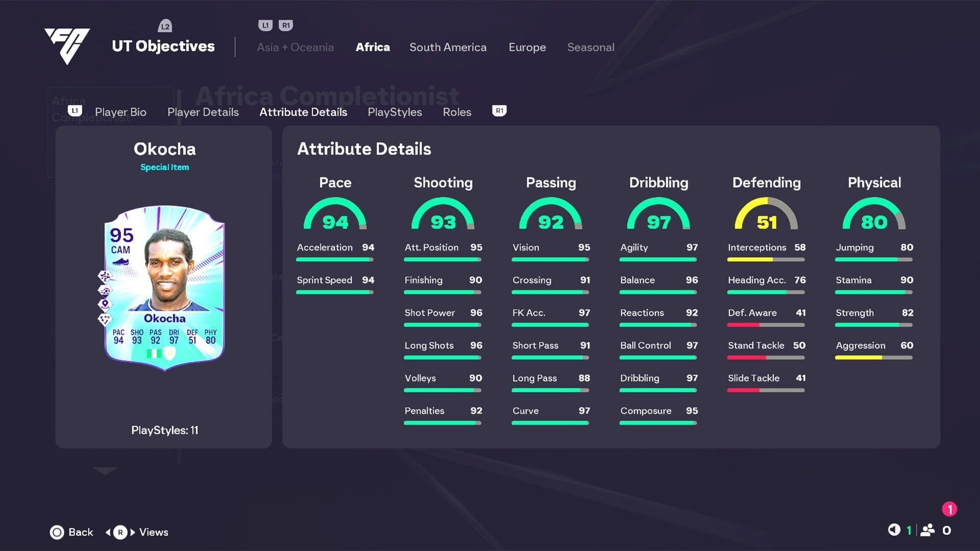This screenshot has height=551, width=980.
Task: Click the Physical 80 gauge
Action: (x=874, y=214)
